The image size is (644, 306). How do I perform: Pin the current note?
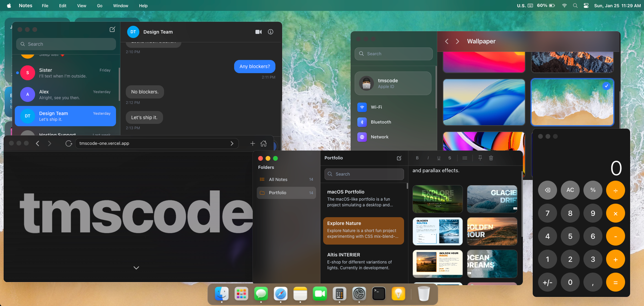click(480, 158)
